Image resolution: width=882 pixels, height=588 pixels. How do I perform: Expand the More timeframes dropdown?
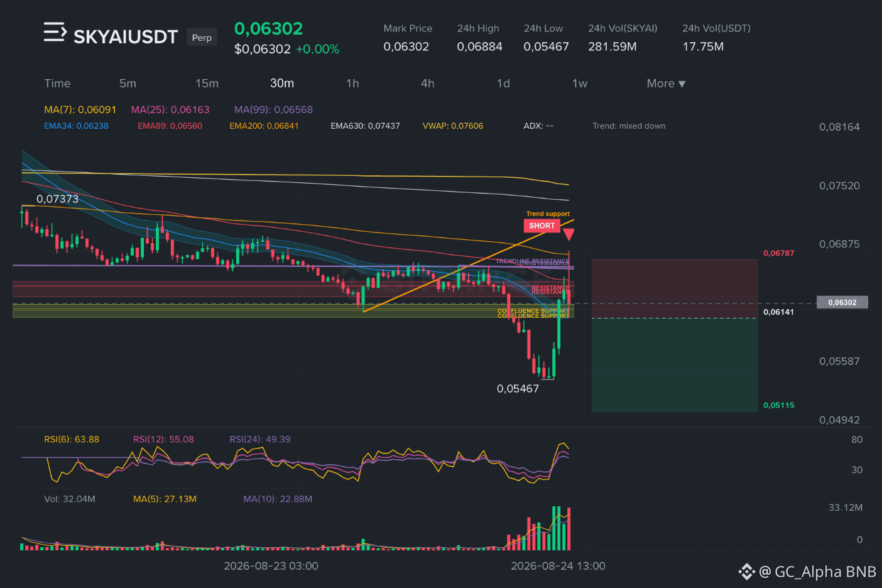[x=666, y=84]
